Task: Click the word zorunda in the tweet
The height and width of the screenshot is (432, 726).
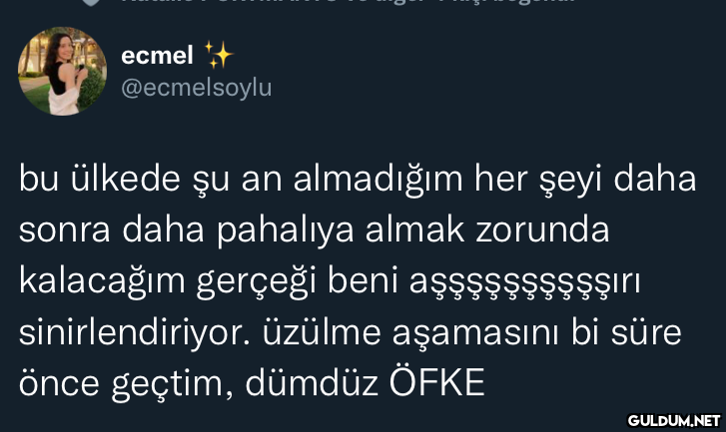Action: (x=542, y=231)
